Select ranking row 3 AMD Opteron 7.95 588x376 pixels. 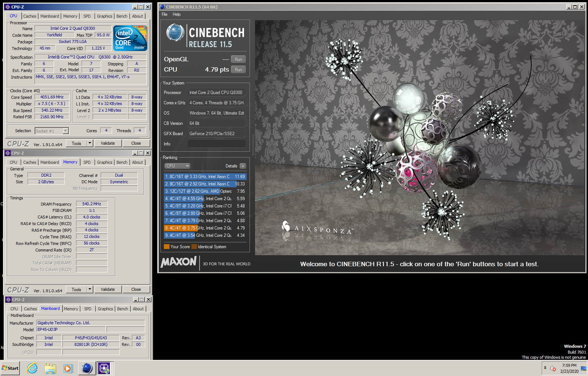click(205, 191)
